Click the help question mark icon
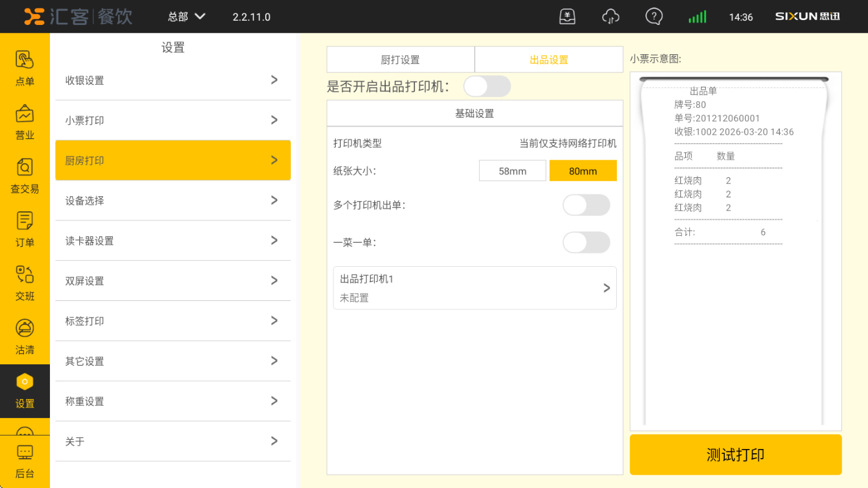Screen dimensions: 868x488 tap(653, 16)
